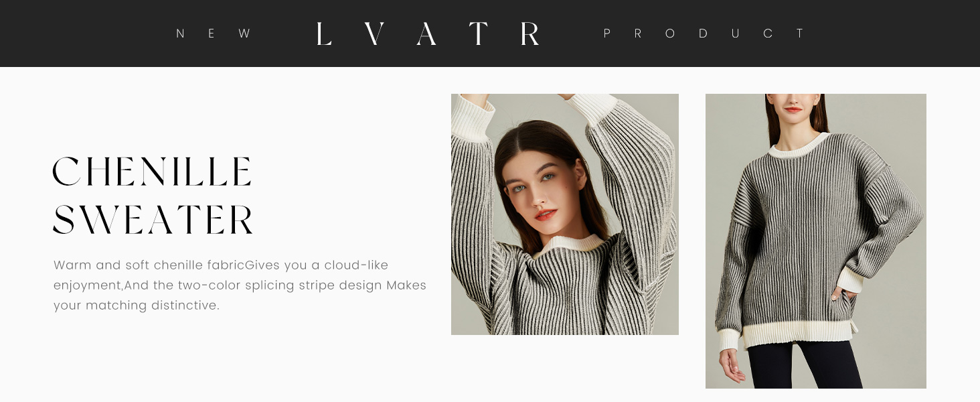This screenshot has width=980, height=402.
Task: Open the close-up photo with raised arms
Action: (x=565, y=214)
